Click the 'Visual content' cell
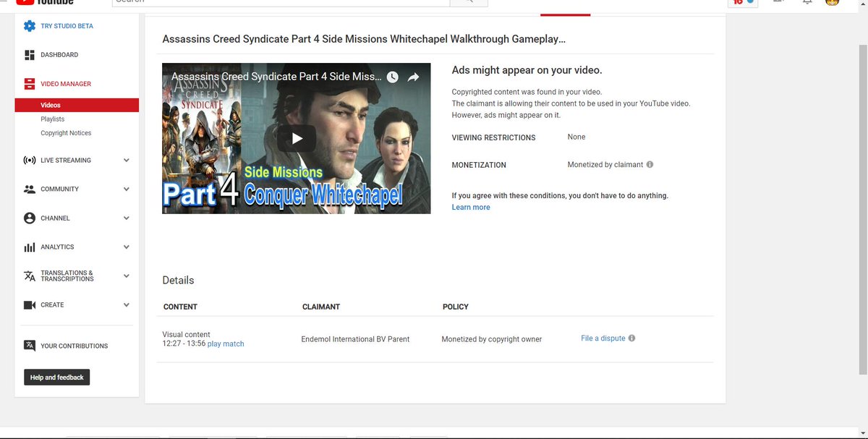 click(186, 335)
